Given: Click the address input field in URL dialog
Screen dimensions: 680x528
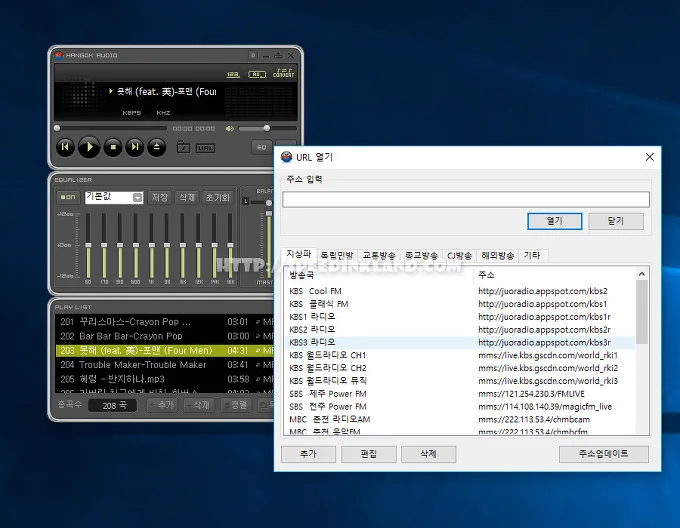Looking at the screenshot, I should (x=466, y=199).
